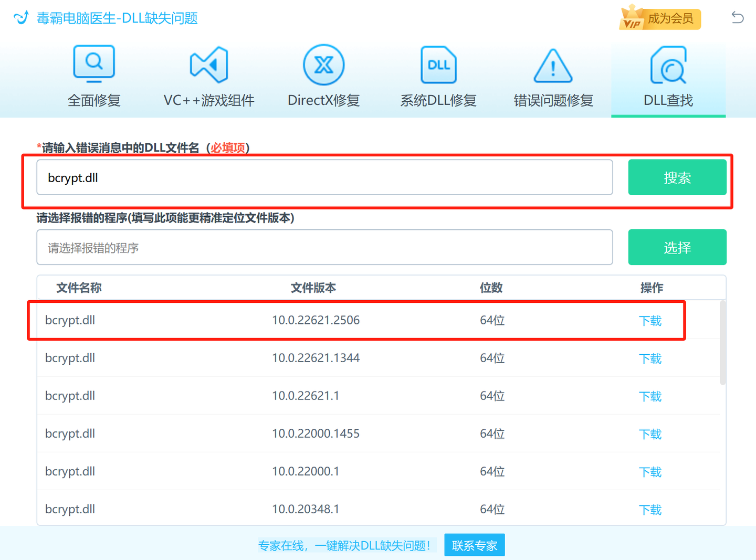Click the 联系专家 button

474,545
